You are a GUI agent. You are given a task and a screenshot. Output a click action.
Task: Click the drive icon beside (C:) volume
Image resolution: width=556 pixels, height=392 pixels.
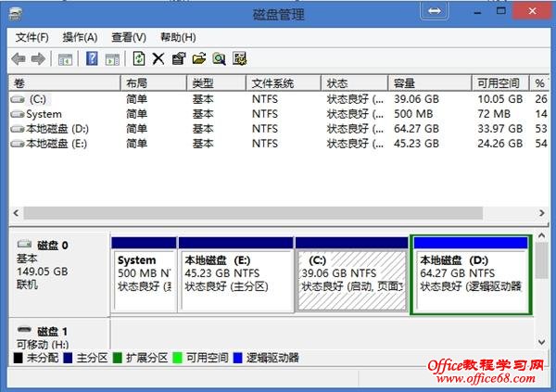tap(18, 99)
